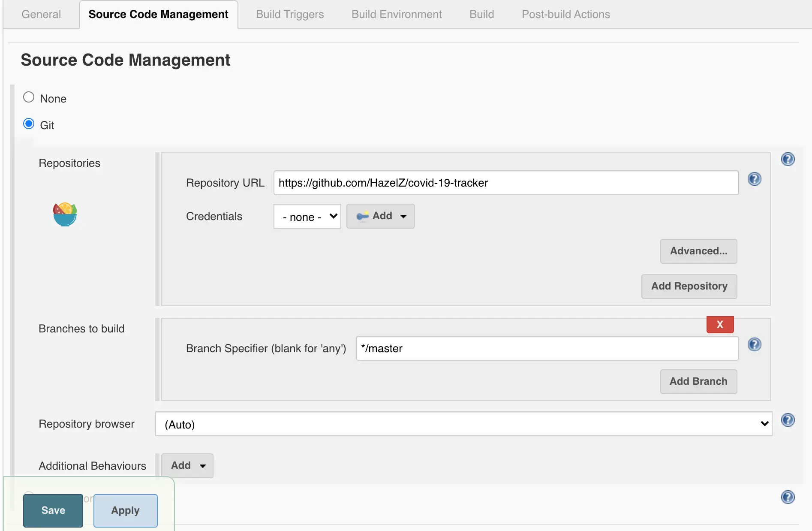Viewport: 812px width, 531px height.
Task: Show help for Repository browser
Action: point(788,420)
